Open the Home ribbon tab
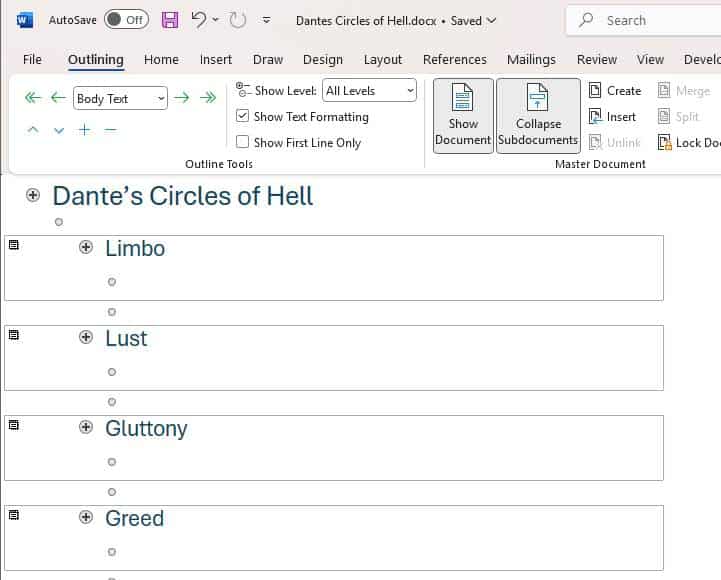This screenshot has width=721, height=580. tap(161, 60)
